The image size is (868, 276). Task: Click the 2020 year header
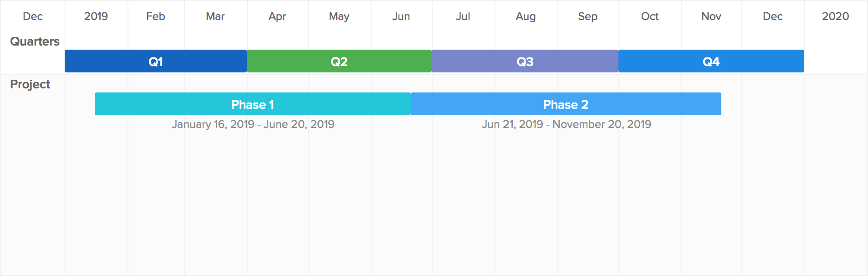coord(836,16)
